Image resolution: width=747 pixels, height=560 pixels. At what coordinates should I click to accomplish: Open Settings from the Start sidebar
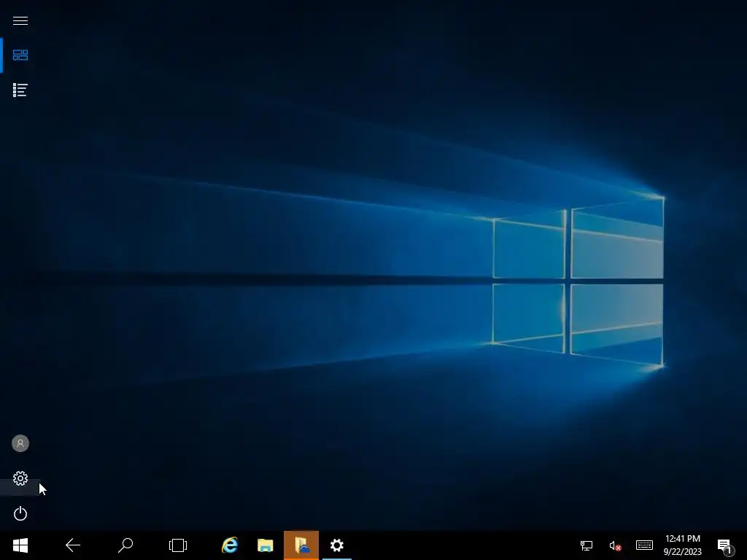click(20, 478)
